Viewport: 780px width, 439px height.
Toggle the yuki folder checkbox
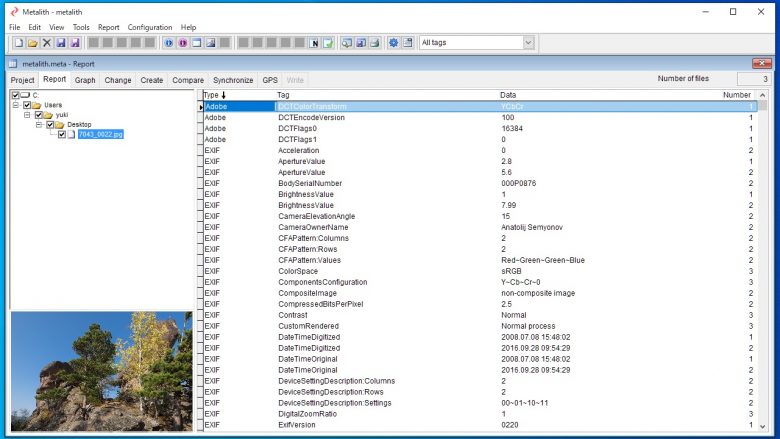[38, 115]
